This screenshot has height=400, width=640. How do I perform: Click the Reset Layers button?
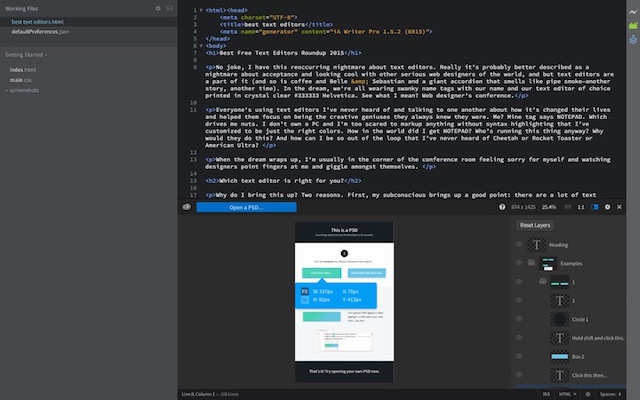(535, 225)
